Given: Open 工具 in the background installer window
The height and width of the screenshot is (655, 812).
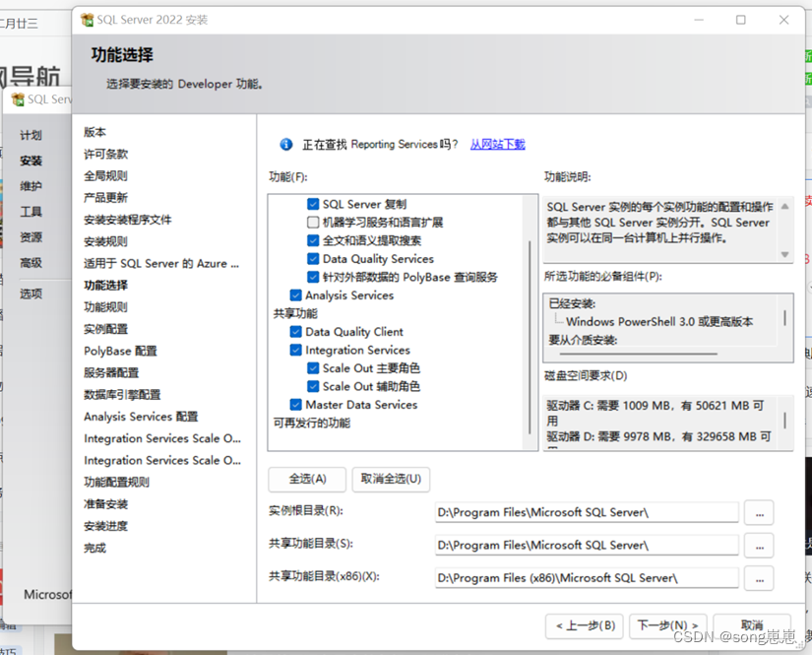Looking at the screenshot, I should (x=31, y=212).
